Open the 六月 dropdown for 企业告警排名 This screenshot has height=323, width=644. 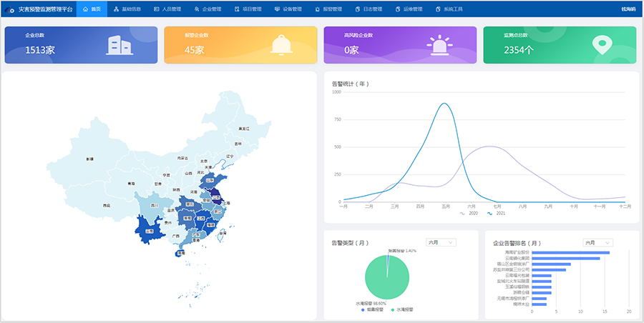coord(597,242)
